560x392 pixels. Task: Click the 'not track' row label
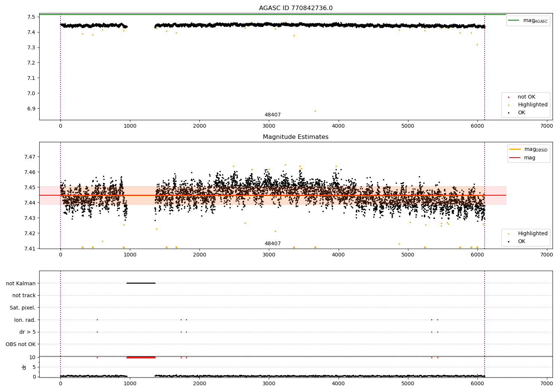tap(24, 295)
